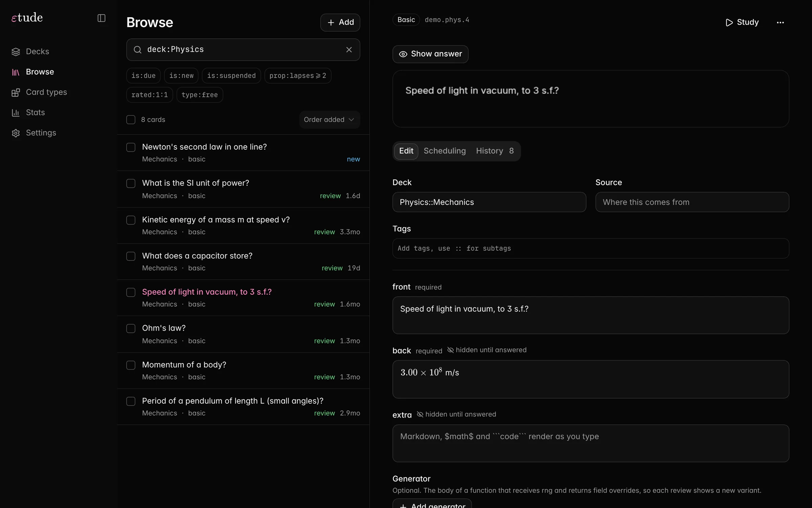Viewport: 812px width, 508px height.
Task: Click the card preview question area
Action: pos(591,99)
